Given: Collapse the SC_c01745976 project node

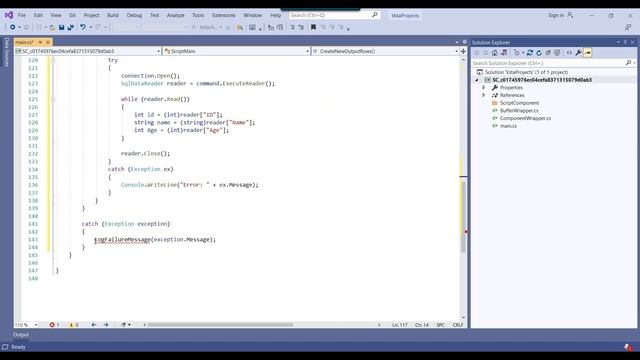Looking at the screenshot, I should [x=477, y=80].
